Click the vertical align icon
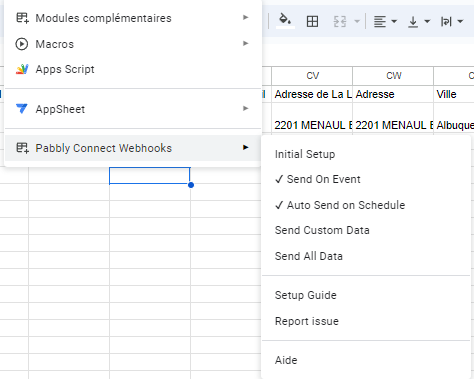Image resolution: width=474 pixels, height=379 pixels. (x=413, y=22)
